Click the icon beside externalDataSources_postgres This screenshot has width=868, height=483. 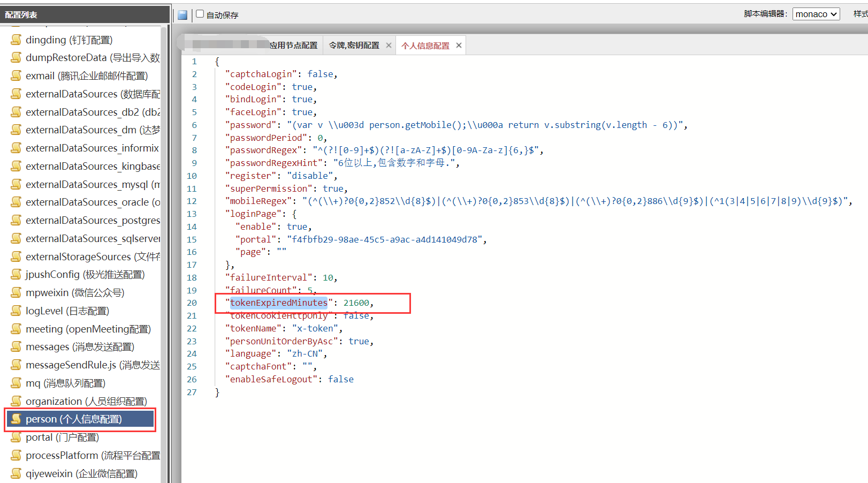tap(17, 220)
